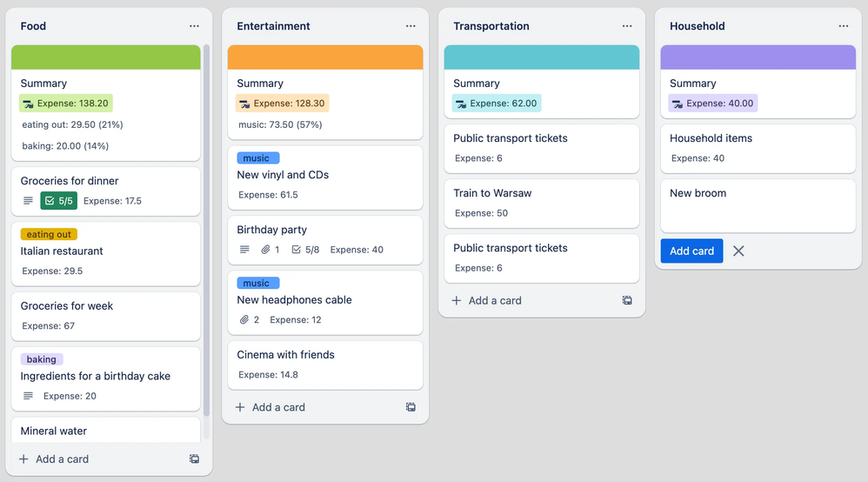The image size is (868, 482).
Task: Click the attachment paperclip on Birthday party card
Action: pyautogui.click(x=266, y=250)
